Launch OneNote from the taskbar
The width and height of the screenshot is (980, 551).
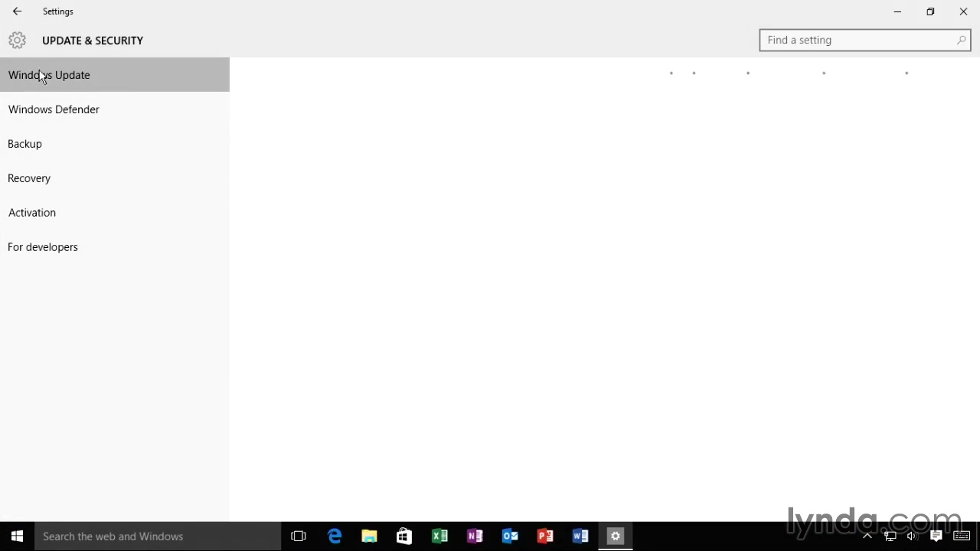point(475,536)
